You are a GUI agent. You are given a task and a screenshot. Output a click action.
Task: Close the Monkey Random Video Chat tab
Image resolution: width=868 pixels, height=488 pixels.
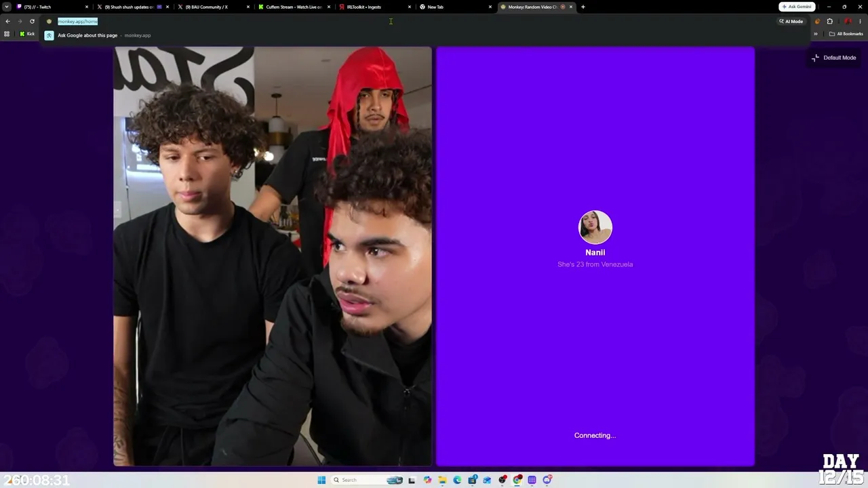tap(571, 7)
